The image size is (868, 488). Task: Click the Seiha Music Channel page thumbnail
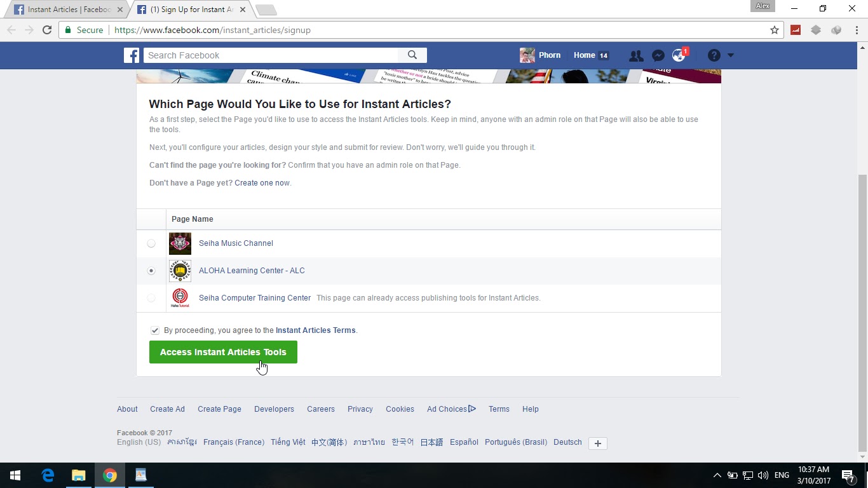pos(180,243)
